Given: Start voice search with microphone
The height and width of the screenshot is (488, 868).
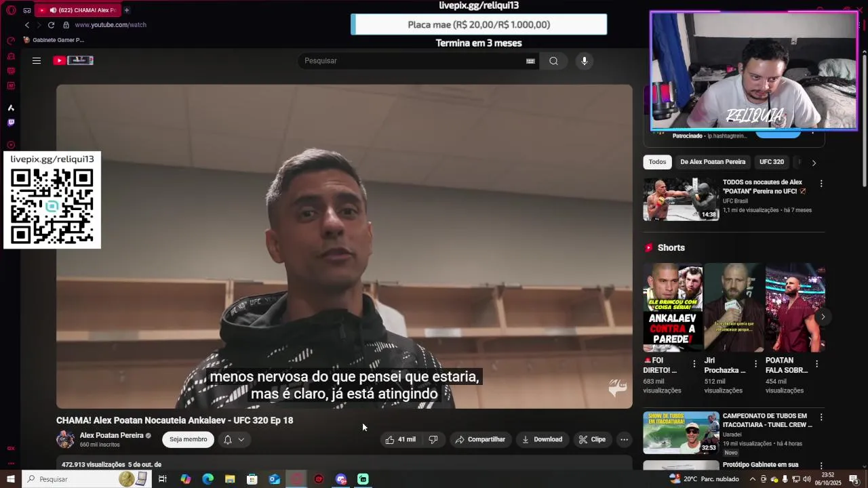Looking at the screenshot, I should [x=585, y=61].
